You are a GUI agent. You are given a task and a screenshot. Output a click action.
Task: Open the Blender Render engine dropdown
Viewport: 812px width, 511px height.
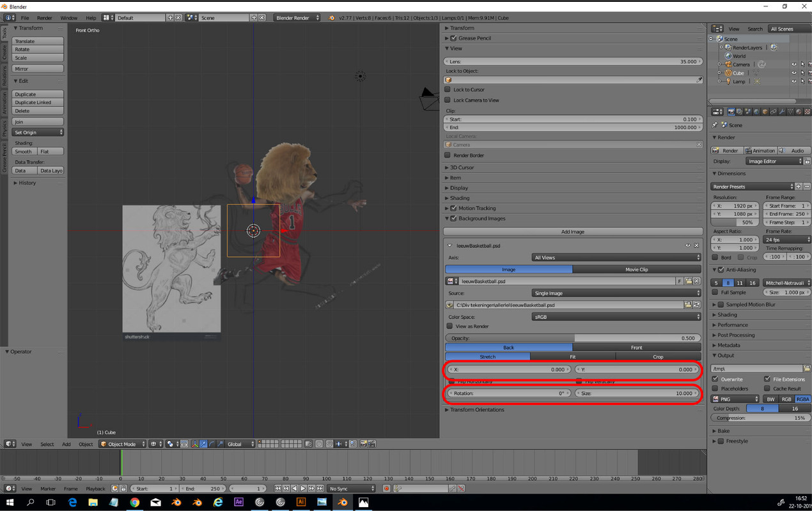(x=297, y=18)
